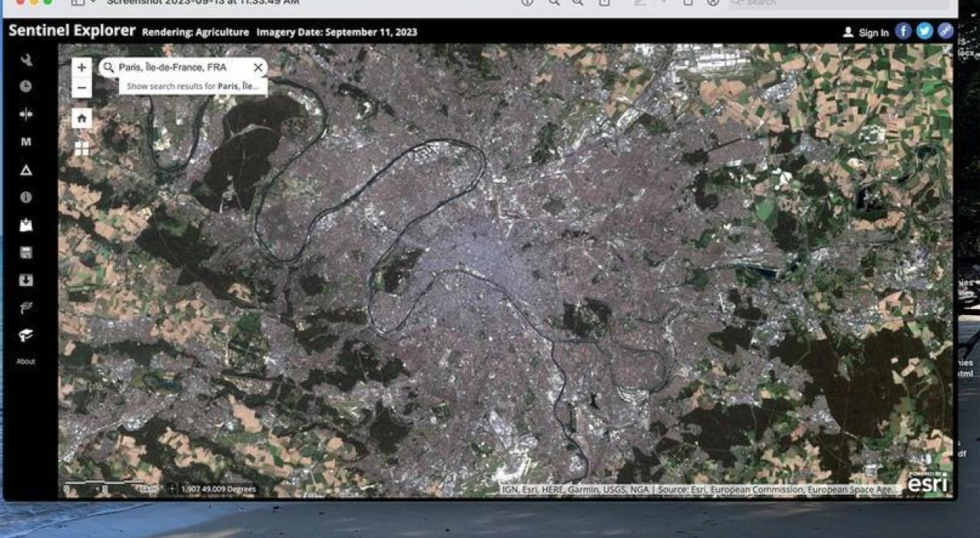Viewport: 980px width, 538px height.
Task: Open the About link below the sidebar
Action: point(25,361)
